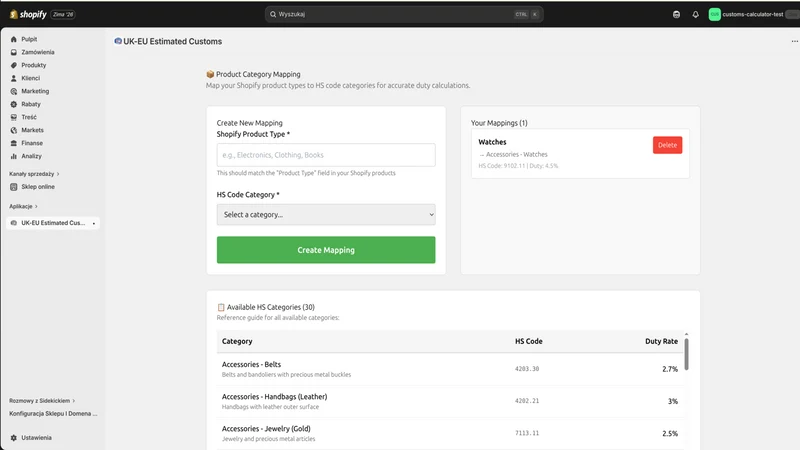Click the store inbox icon in top bar
800x450 pixels.
pos(676,14)
